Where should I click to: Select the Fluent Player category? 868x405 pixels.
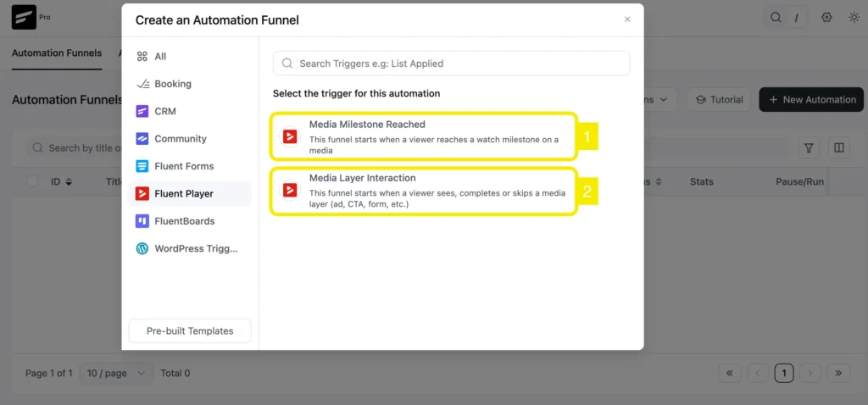[x=189, y=194]
